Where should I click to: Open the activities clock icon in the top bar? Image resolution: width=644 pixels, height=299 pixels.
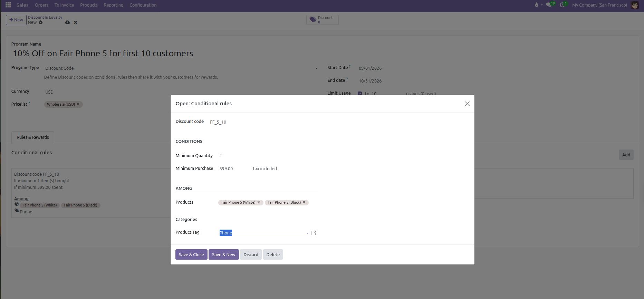[x=563, y=5]
